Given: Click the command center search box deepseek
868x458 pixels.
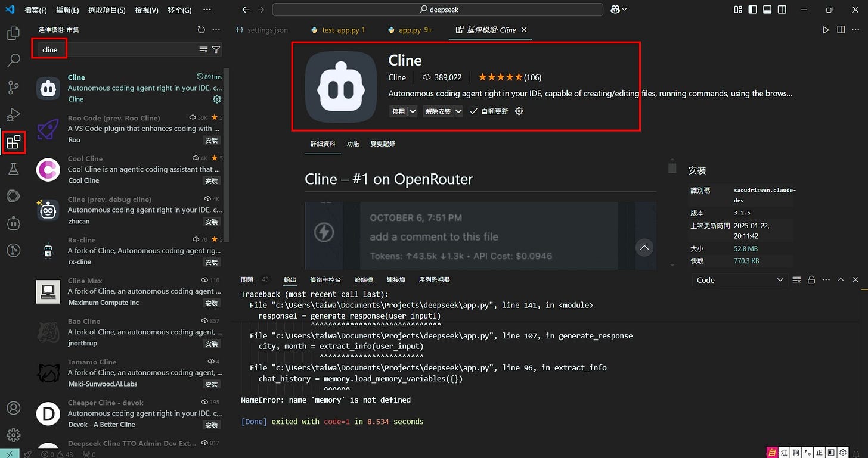Looking at the screenshot, I should tap(438, 10).
